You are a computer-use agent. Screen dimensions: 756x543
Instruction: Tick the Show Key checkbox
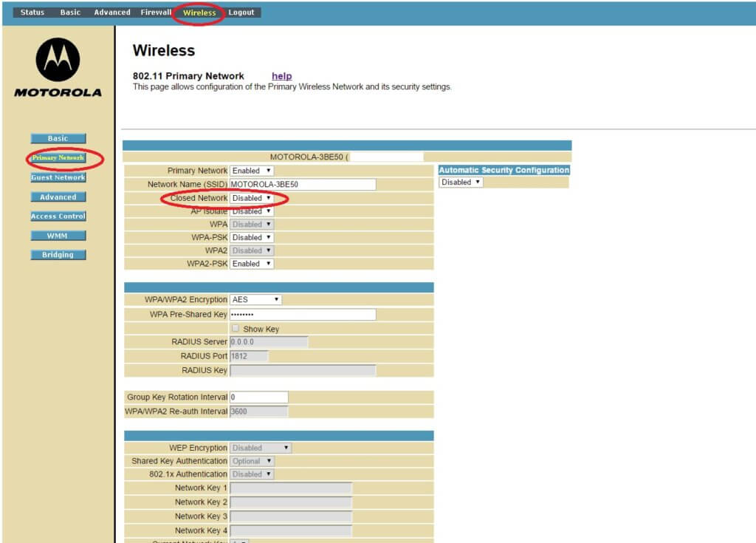tap(236, 328)
